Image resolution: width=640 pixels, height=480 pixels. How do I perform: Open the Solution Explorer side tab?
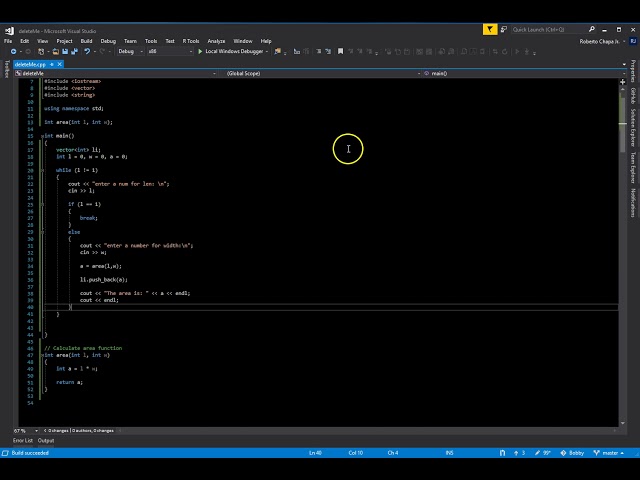pyautogui.click(x=633, y=128)
